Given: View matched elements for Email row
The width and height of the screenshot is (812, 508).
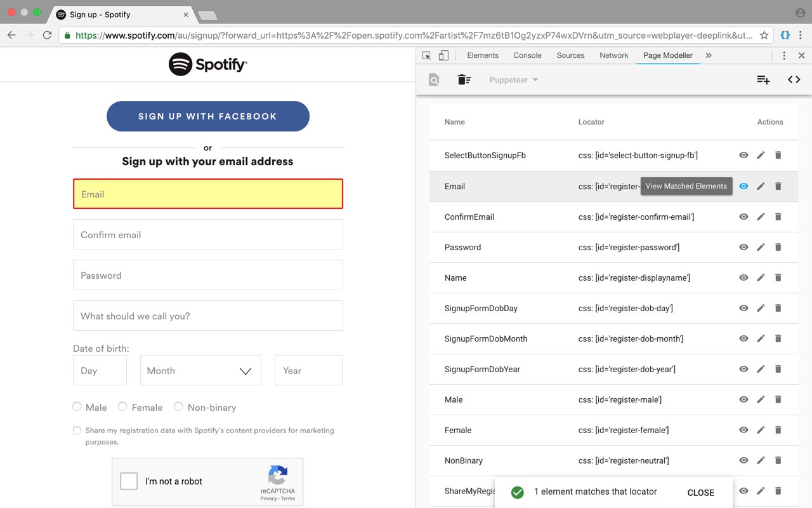Looking at the screenshot, I should pos(743,186).
